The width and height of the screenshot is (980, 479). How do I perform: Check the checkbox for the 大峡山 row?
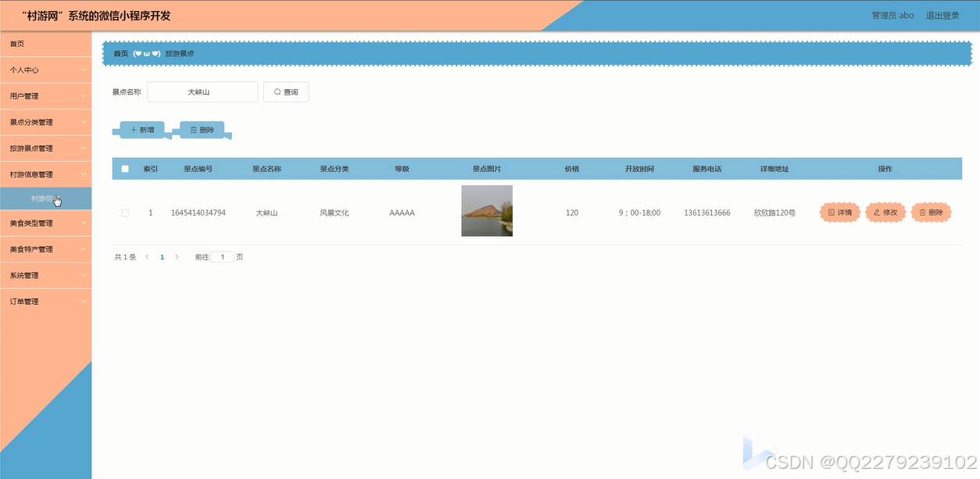(124, 212)
